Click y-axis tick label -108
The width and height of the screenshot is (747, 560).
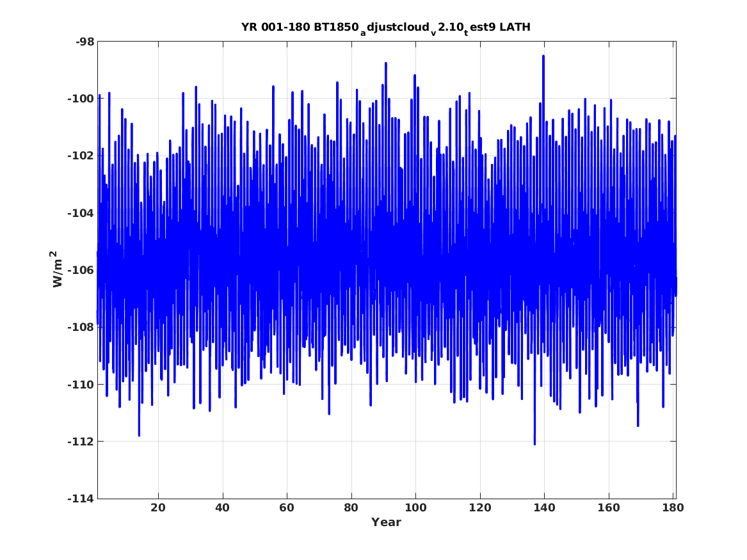(81, 327)
